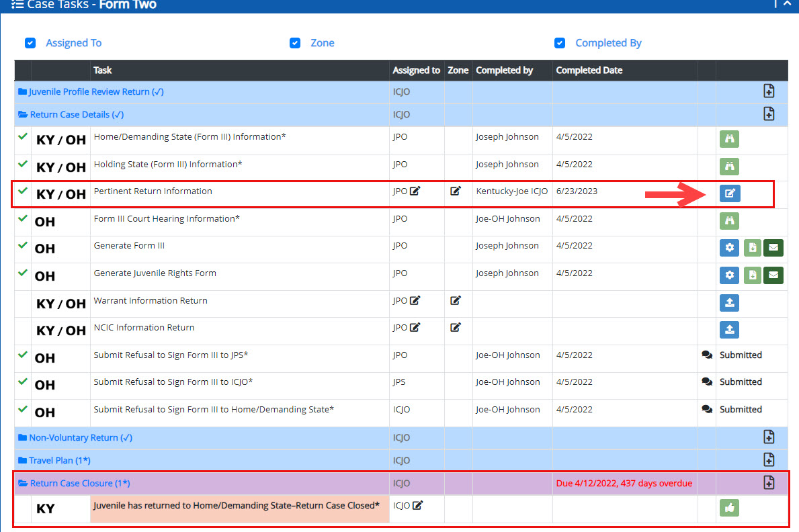Select Generate Form III task name
The height and width of the screenshot is (532, 799).
click(x=129, y=246)
